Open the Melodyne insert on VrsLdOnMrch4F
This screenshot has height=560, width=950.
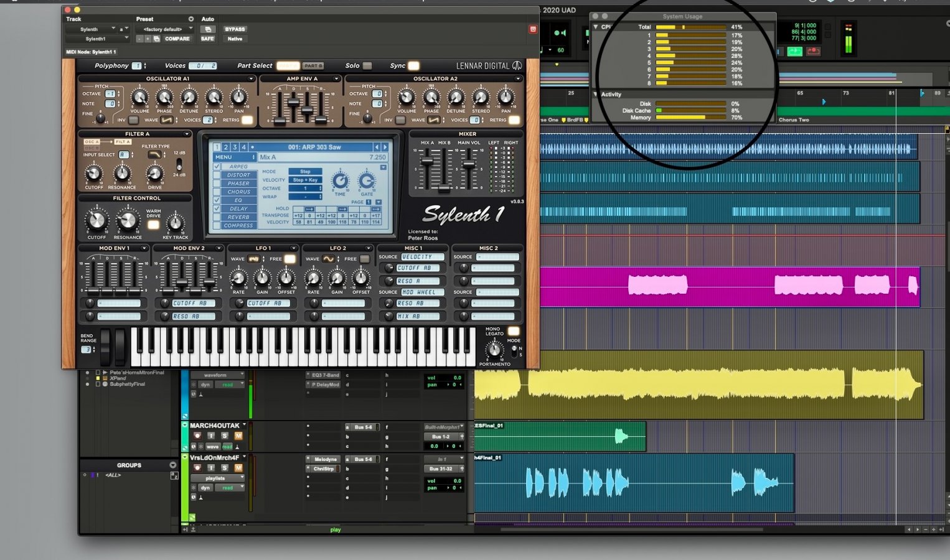(x=325, y=459)
